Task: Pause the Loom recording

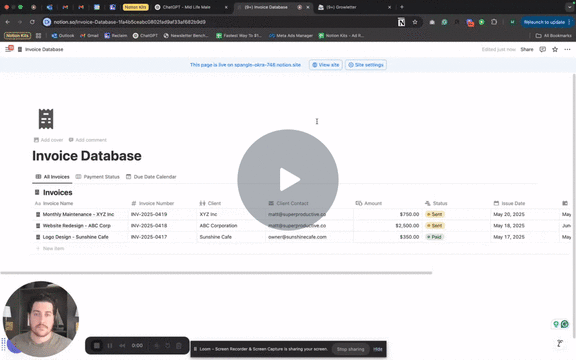Action: (x=109, y=346)
